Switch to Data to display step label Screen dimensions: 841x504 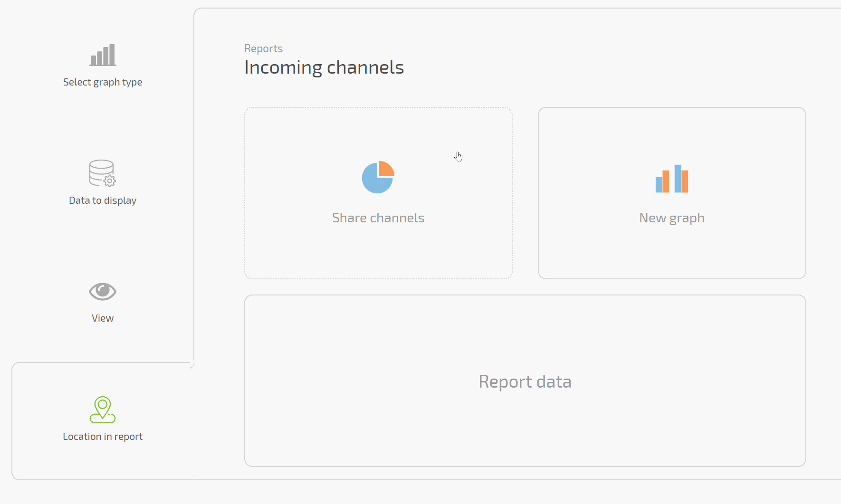pyautogui.click(x=103, y=200)
